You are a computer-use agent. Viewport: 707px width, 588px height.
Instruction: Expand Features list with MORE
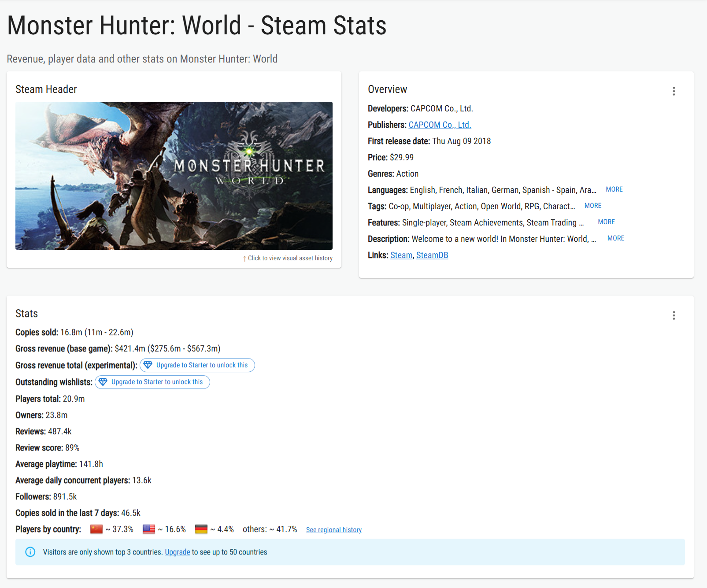pyautogui.click(x=606, y=222)
